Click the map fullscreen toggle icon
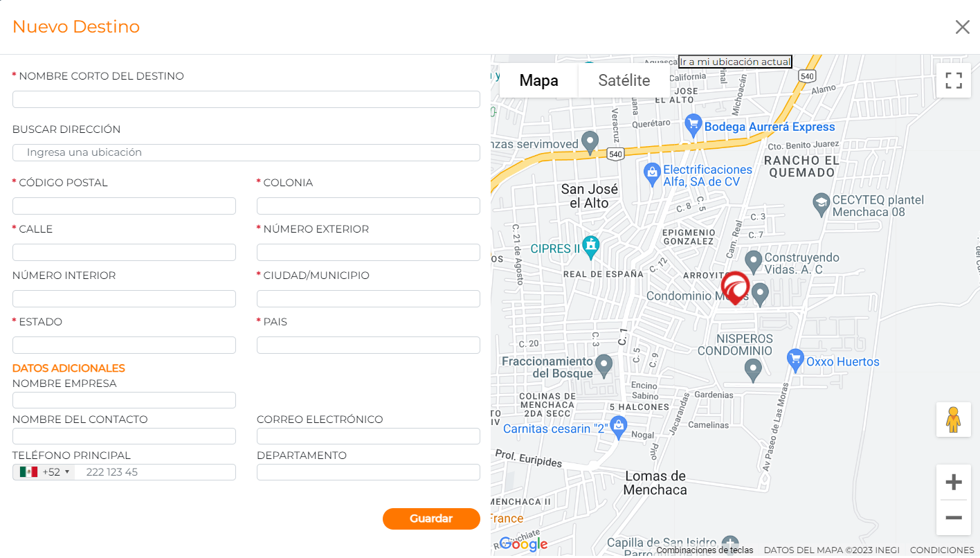980x558 pixels. pyautogui.click(x=954, y=80)
